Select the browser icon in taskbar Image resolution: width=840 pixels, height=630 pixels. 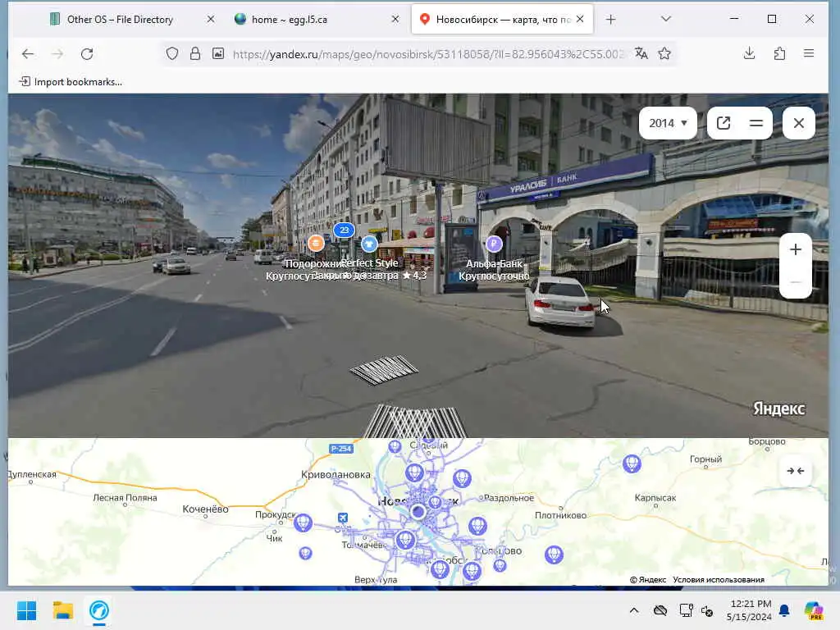pyautogui.click(x=99, y=610)
